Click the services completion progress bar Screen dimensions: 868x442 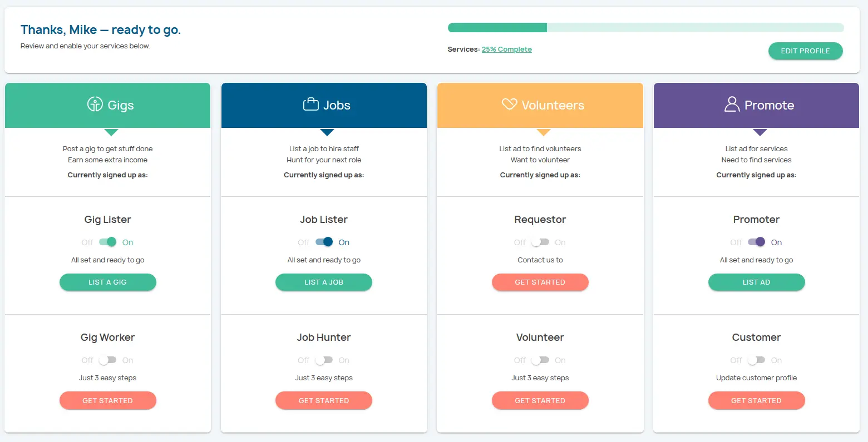645,28
